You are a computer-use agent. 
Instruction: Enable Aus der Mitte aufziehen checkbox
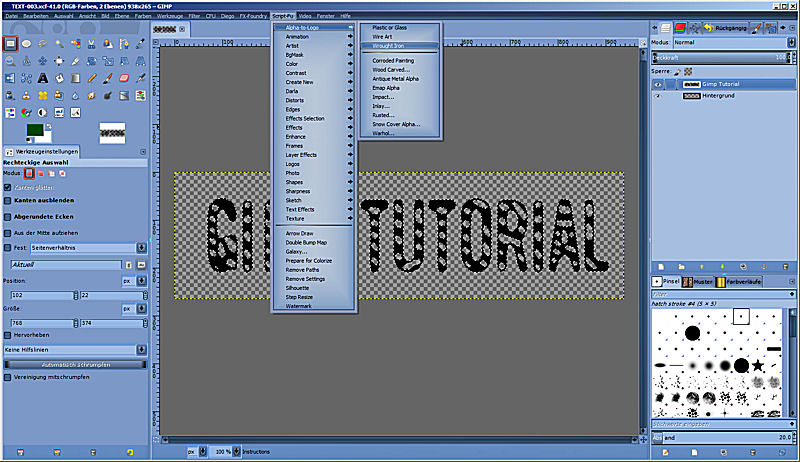(x=8, y=233)
